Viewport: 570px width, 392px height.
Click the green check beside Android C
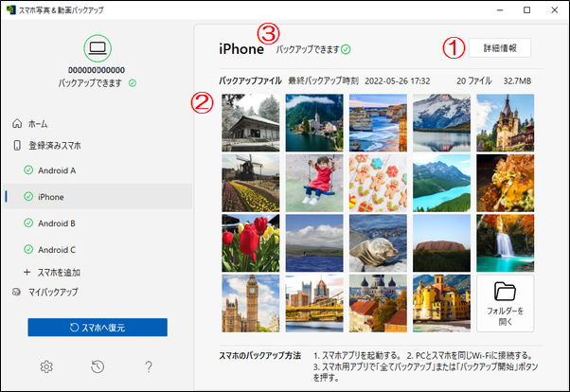coord(28,249)
